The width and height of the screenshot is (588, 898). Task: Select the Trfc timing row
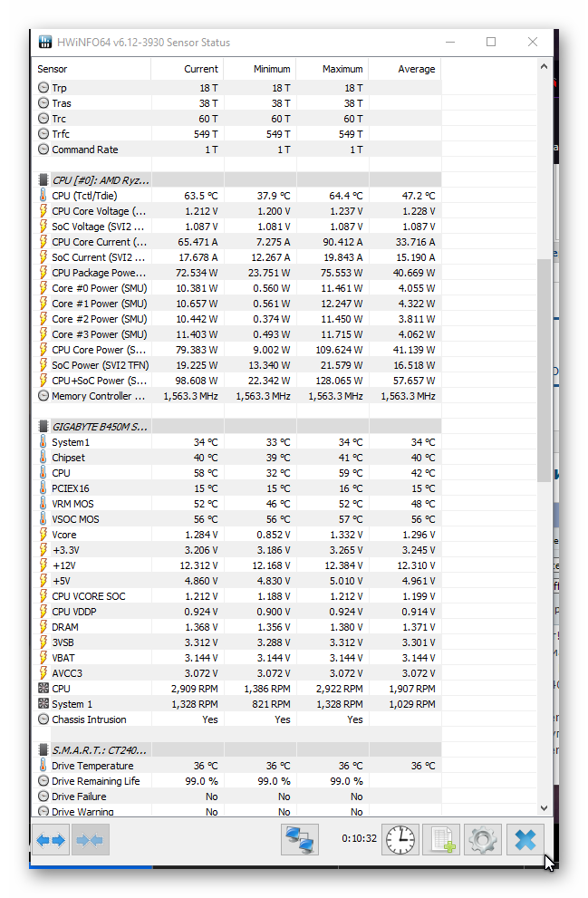[x=237, y=134]
